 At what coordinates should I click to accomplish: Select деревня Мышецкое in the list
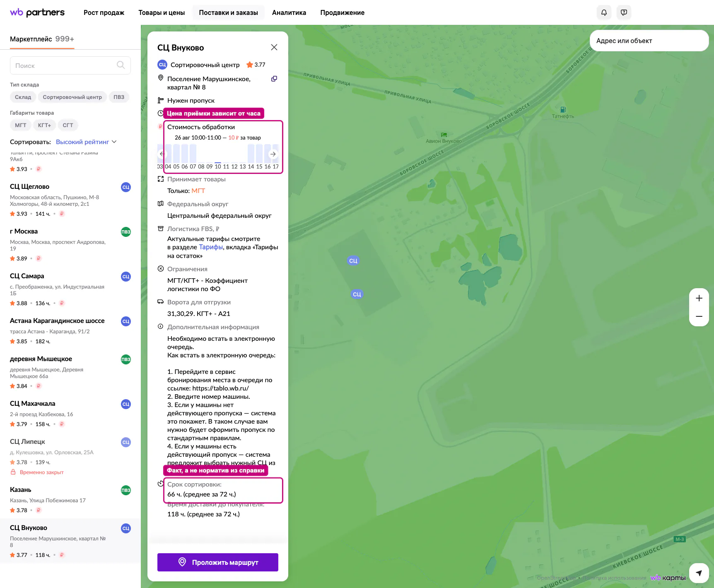(x=70, y=372)
